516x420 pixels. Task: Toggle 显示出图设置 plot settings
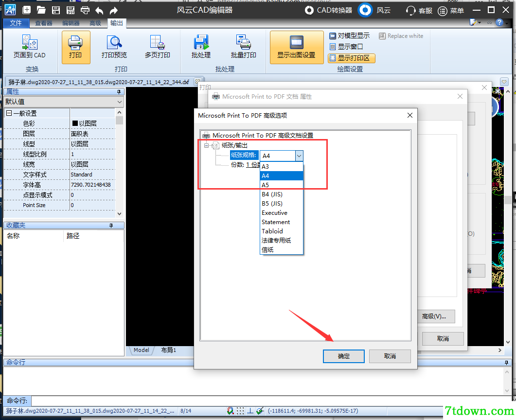[297, 47]
